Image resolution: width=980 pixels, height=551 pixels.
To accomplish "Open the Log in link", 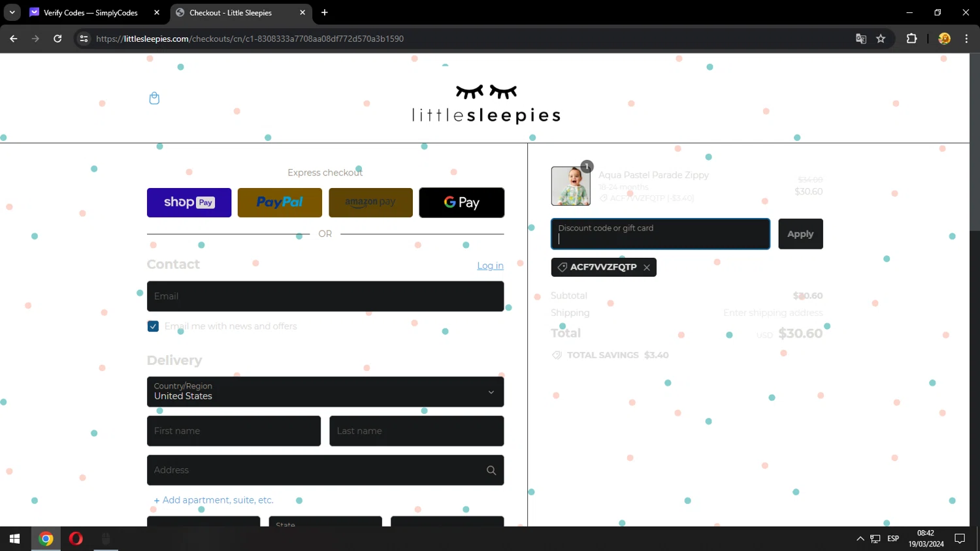I will tap(490, 266).
